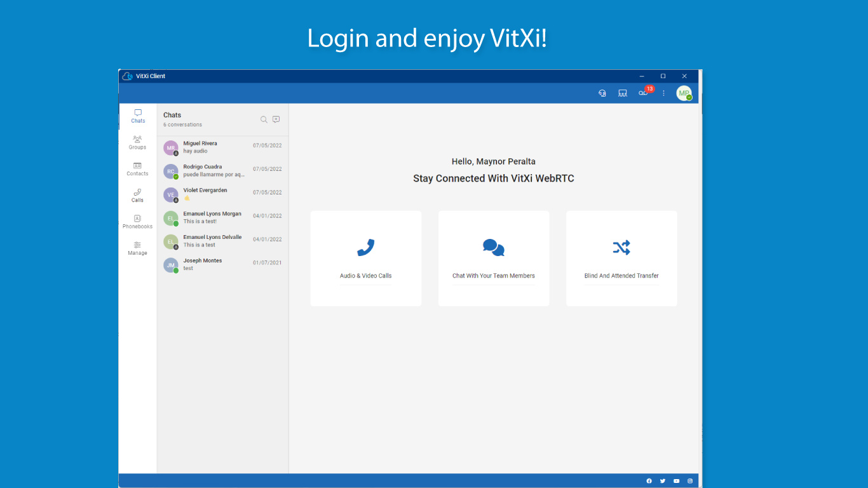Screen dimensions: 868x488
Task: Click the JM avatar of Joseph Montes
Action: (x=171, y=266)
